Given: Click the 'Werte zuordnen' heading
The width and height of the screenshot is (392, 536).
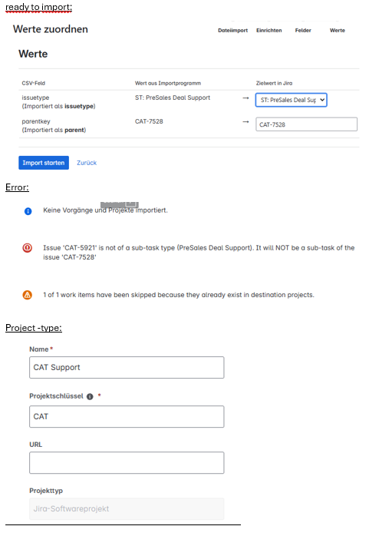Looking at the screenshot, I should click(51, 29).
